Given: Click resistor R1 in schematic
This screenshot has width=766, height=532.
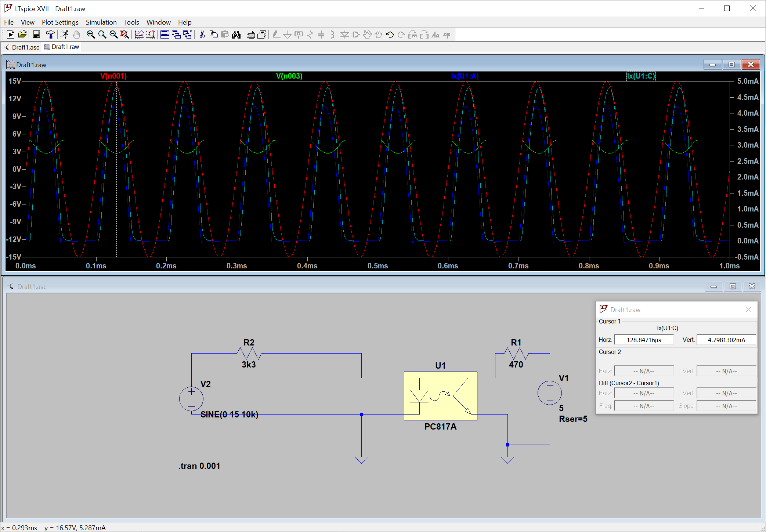Looking at the screenshot, I should (x=516, y=354).
